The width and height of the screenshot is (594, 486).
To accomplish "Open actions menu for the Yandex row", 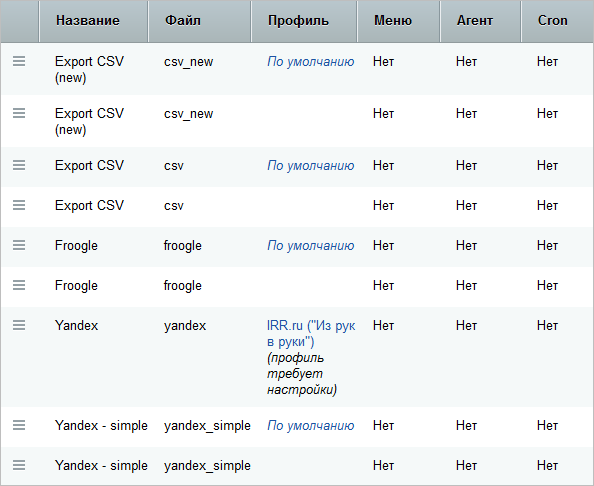I will pos(19,325).
